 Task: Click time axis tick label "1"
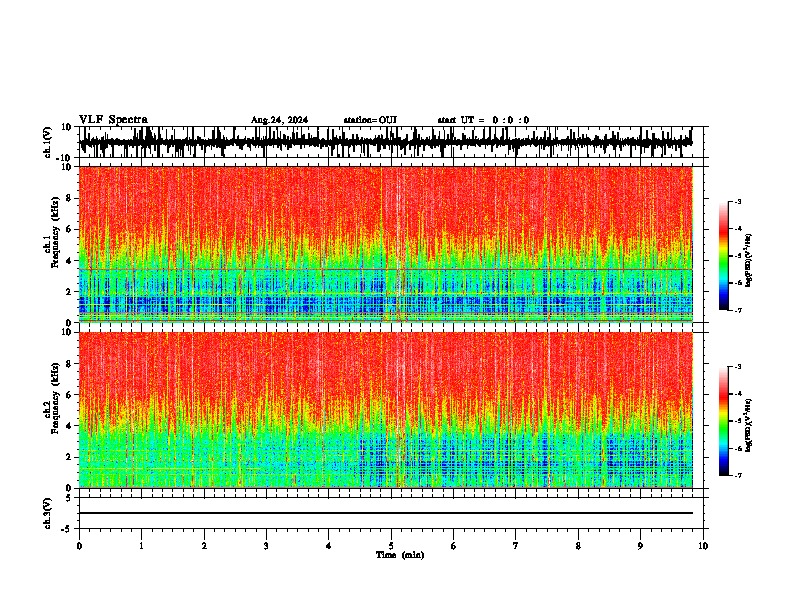pos(141,546)
